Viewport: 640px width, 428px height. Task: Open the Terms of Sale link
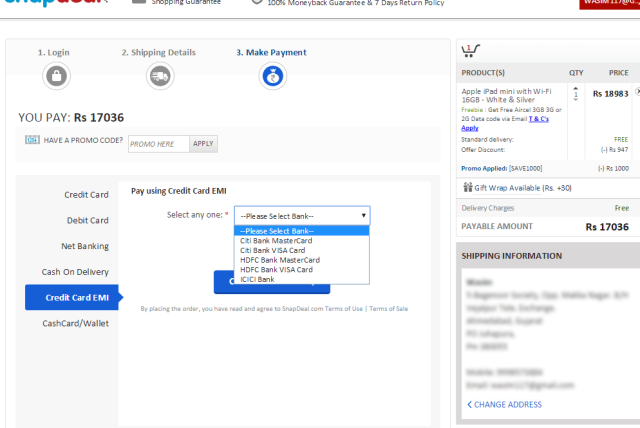(389, 309)
